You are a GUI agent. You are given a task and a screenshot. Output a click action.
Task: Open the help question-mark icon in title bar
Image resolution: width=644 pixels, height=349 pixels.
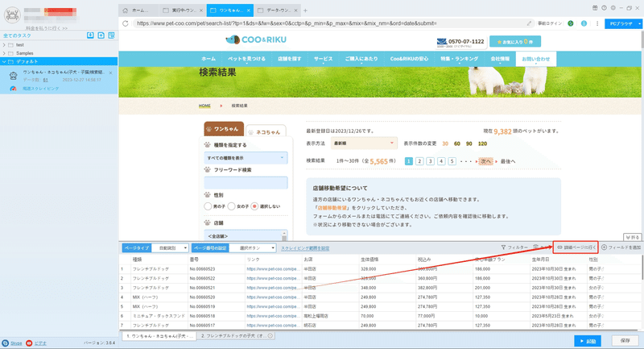(604, 8)
